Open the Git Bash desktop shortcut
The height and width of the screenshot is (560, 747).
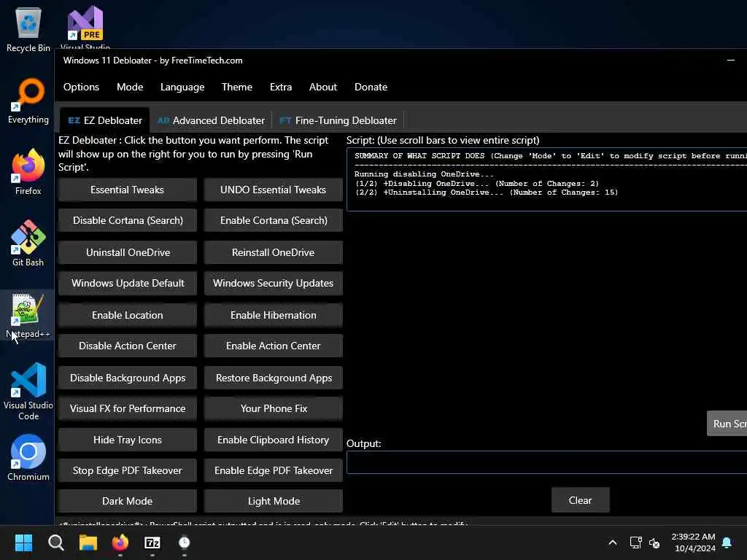tap(28, 244)
